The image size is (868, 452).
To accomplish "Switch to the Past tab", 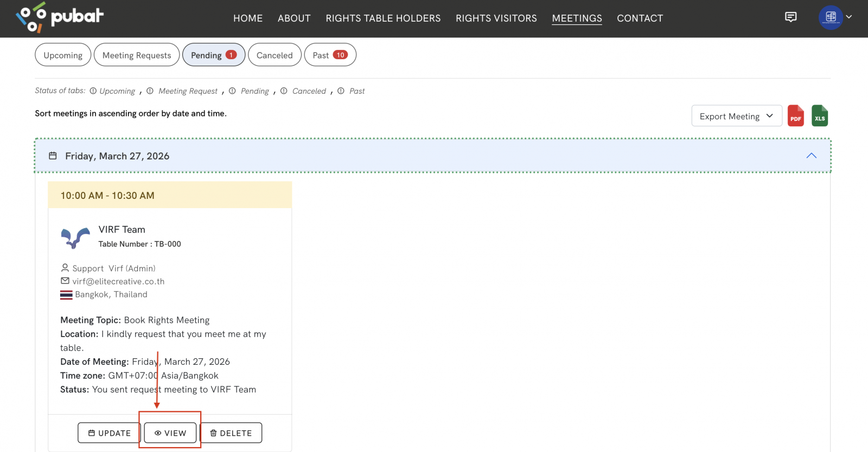I will [330, 55].
